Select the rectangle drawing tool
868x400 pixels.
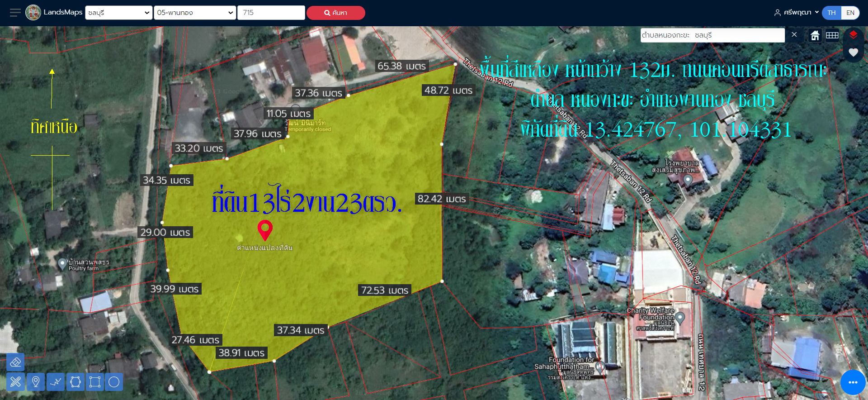coord(95,382)
